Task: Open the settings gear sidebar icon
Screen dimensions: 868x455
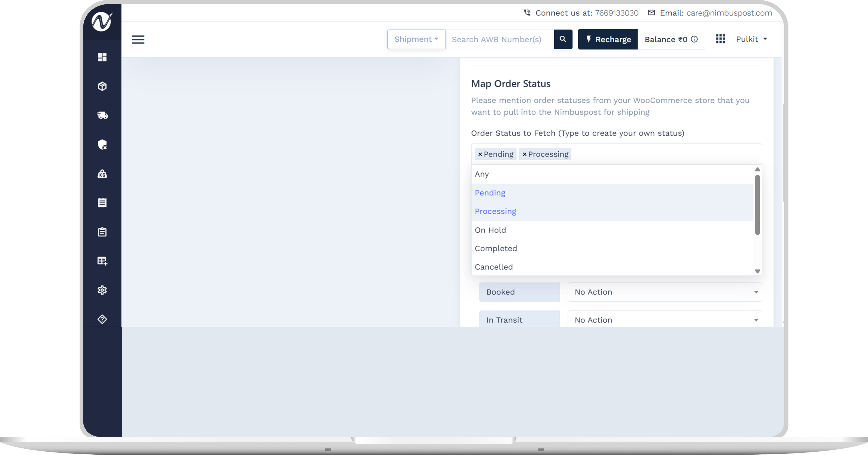Action: click(x=102, y=290)
